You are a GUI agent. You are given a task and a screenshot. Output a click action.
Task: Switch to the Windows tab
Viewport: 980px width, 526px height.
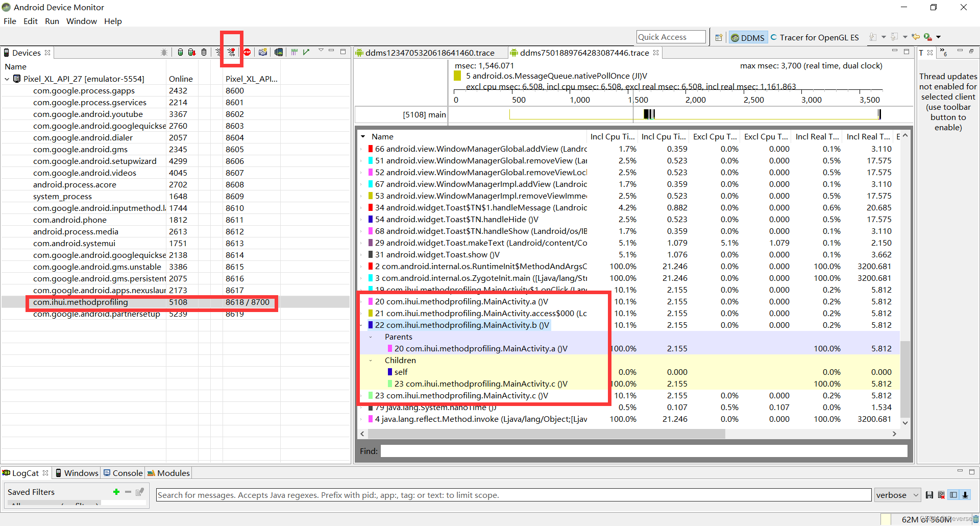(77, 473)
